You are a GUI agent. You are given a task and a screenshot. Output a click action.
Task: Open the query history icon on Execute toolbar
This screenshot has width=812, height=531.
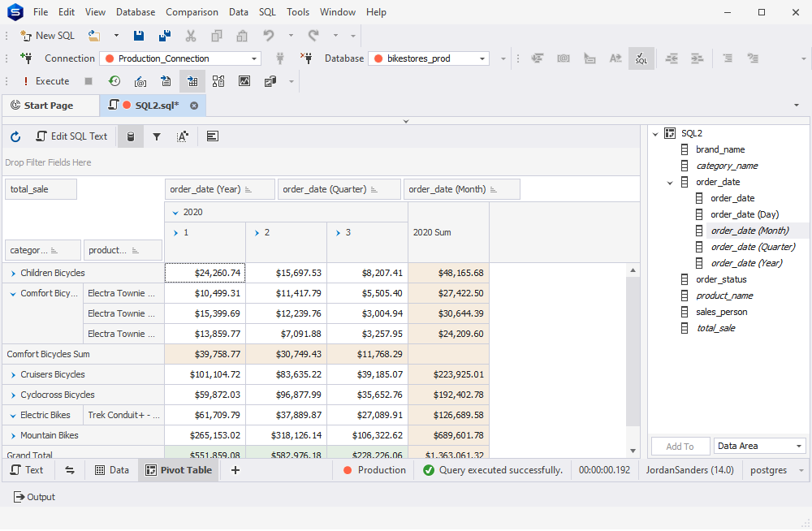tap(114, 81)
